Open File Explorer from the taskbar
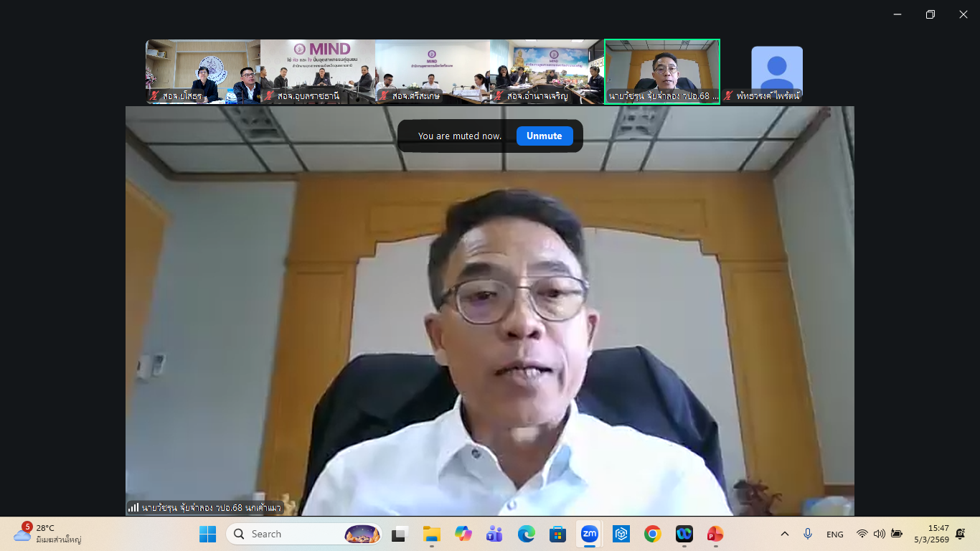 tap(431, 534)
